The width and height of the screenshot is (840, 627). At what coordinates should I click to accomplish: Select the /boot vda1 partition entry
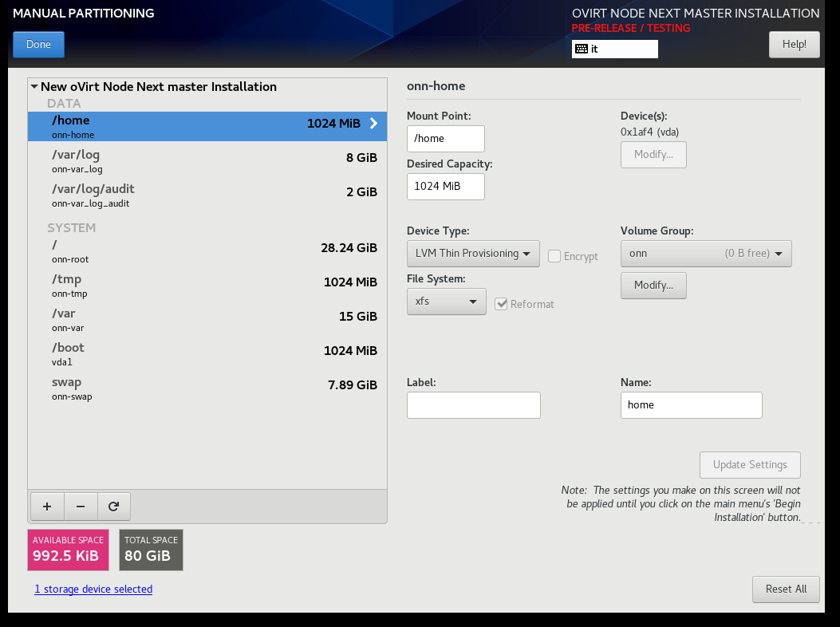coord(207,353)
